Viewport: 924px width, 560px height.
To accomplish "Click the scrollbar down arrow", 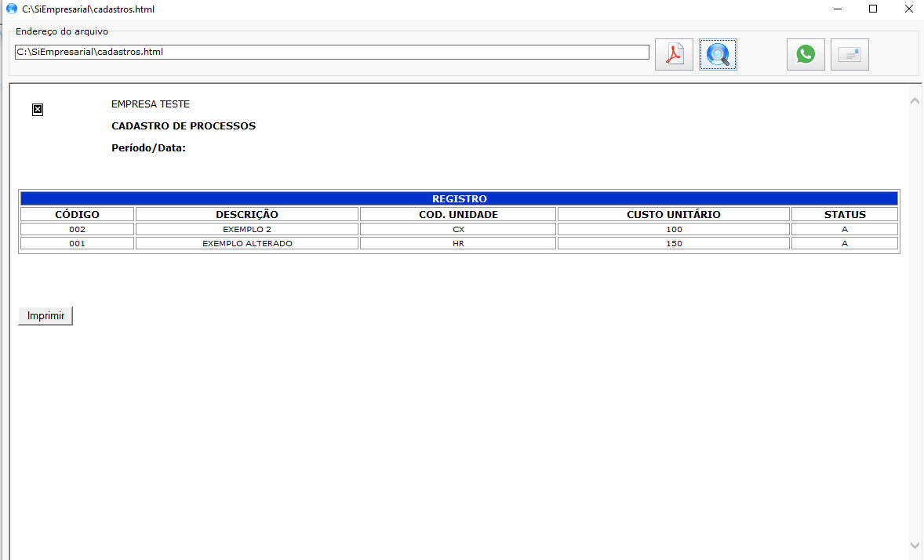I will [x=915, y=545].
